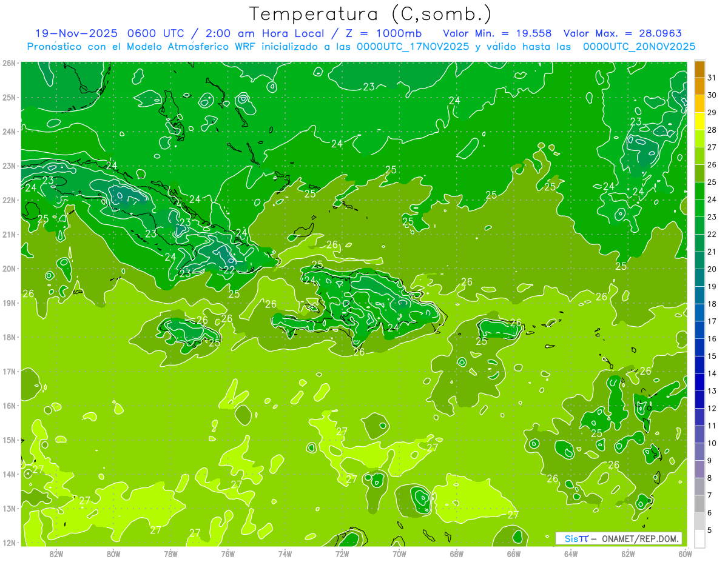This screenshot has width=728, height=562.
Task: Click the "26N" latitude label
Action: click(x=9, y=63)
